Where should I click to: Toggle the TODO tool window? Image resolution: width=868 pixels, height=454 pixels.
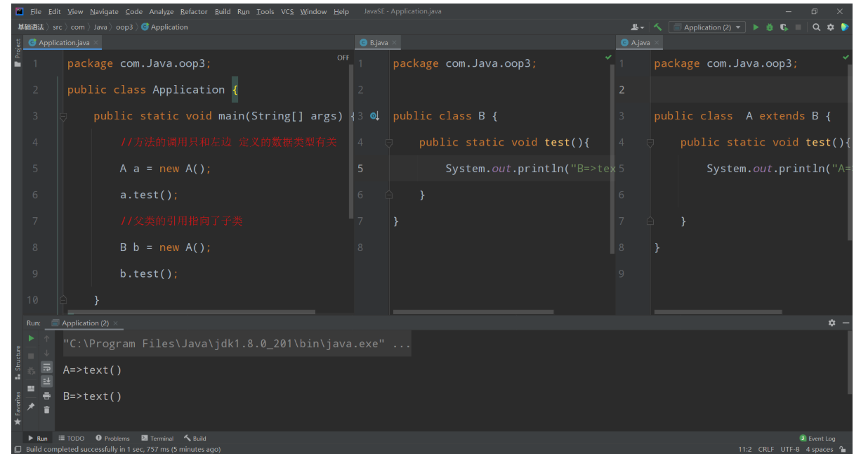click(x=72, y=439)
